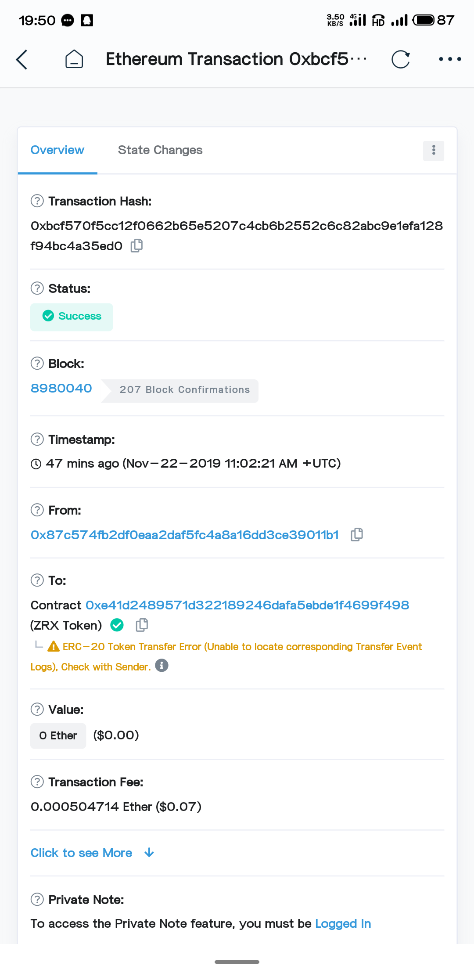Open browser three-dot more menu

[450, 59]
